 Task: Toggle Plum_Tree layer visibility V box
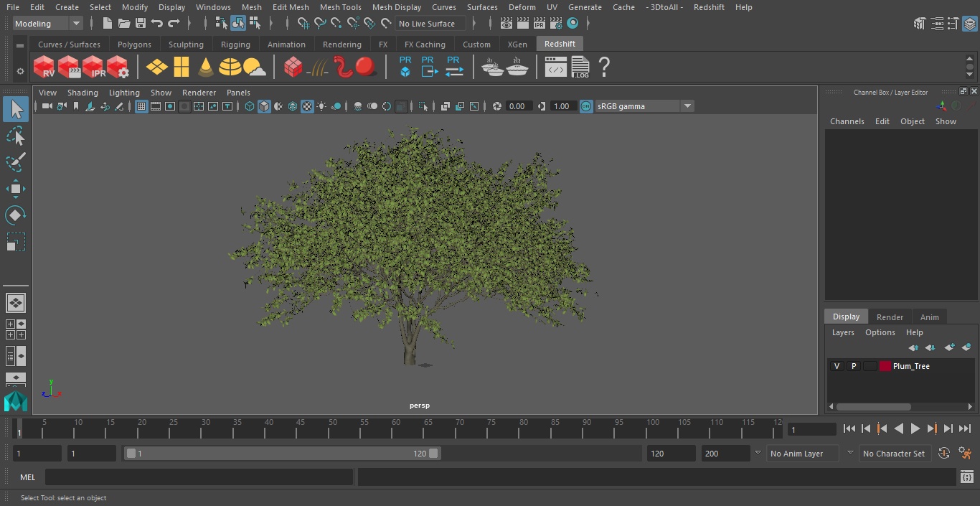click(x=837, y=366)
